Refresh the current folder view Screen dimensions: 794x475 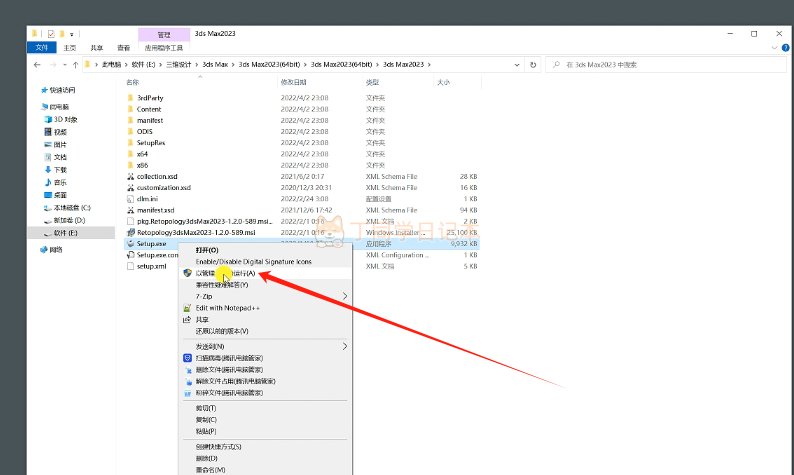pos(532,64)
